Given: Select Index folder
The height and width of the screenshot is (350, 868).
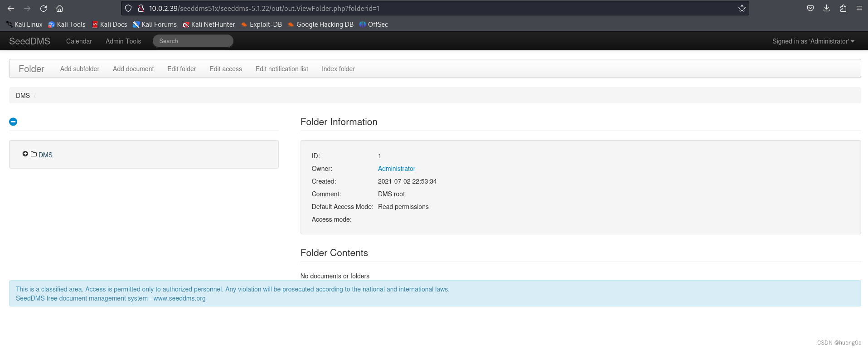Looking at the screenshot, I should coord(338,69).
